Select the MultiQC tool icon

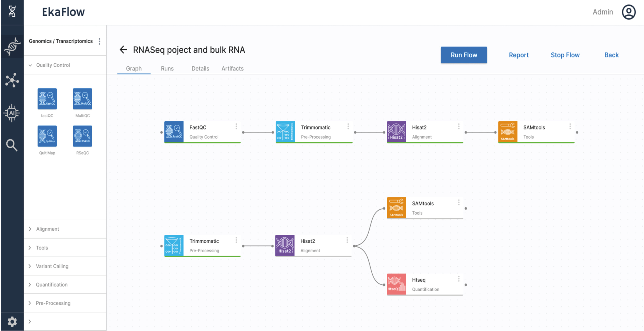83,99
